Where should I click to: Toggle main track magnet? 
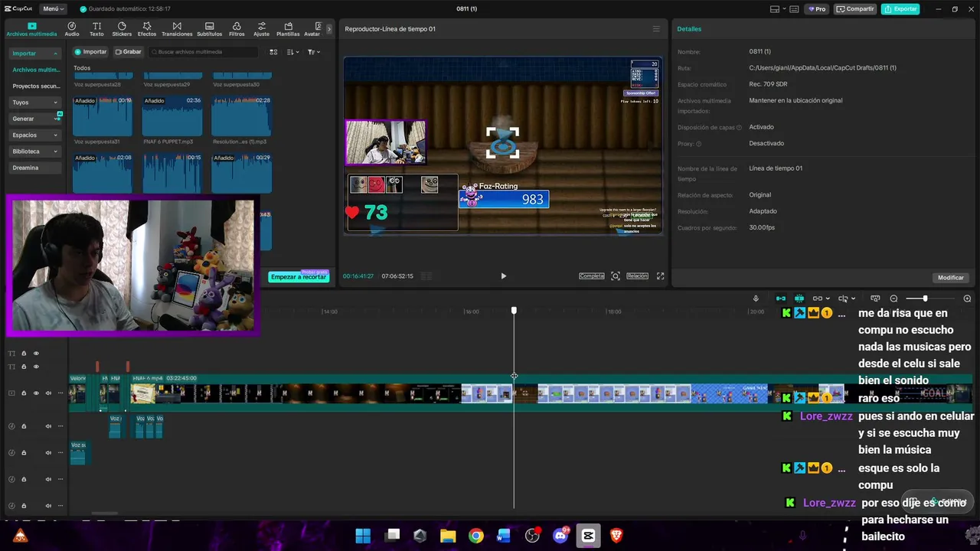tap(781, 298)
